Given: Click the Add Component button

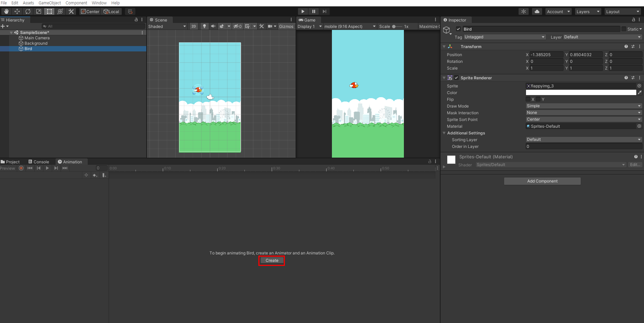Looking at the screenshot, I should point(542,181).
